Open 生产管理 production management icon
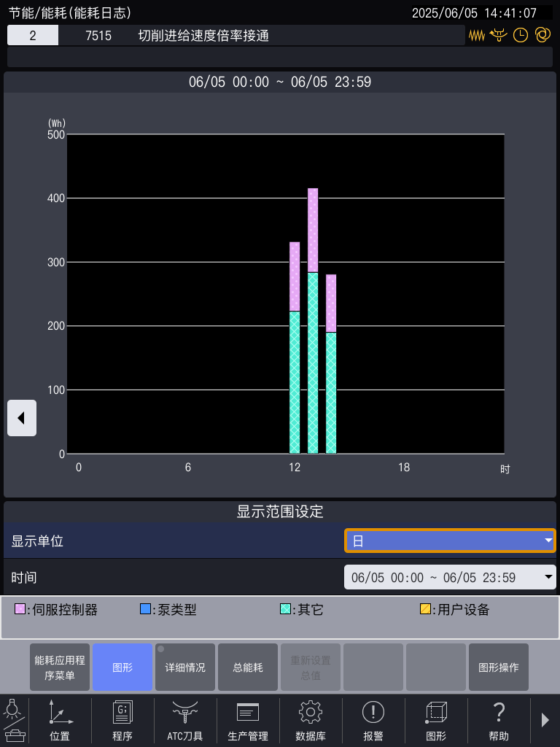This screenshot has height=747, width=560. tap(248, 720)
